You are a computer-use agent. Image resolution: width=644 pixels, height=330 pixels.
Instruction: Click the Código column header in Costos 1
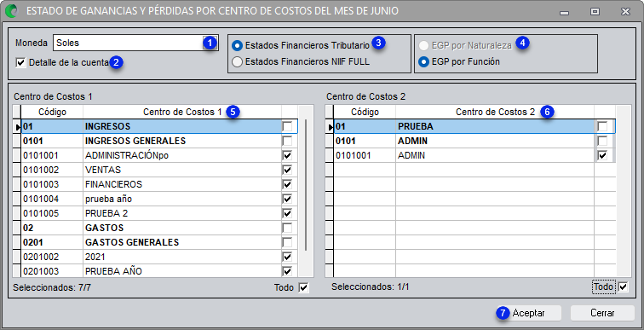tap(52, 112)
